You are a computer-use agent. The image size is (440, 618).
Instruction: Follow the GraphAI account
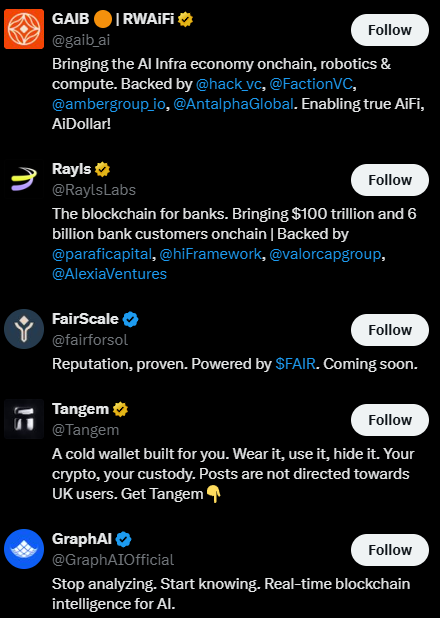[390, 550]
